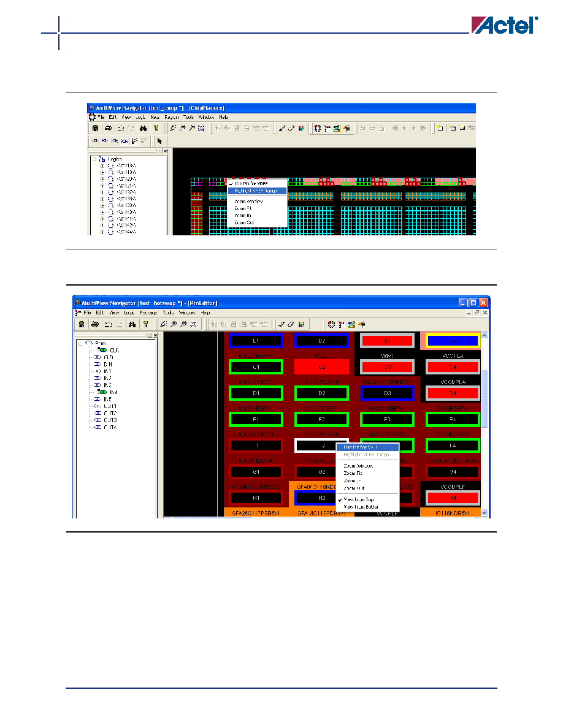Expand the second tree item under Logic
The height and width of the screenshot is (728, 563).
click(x=102, y=172)
